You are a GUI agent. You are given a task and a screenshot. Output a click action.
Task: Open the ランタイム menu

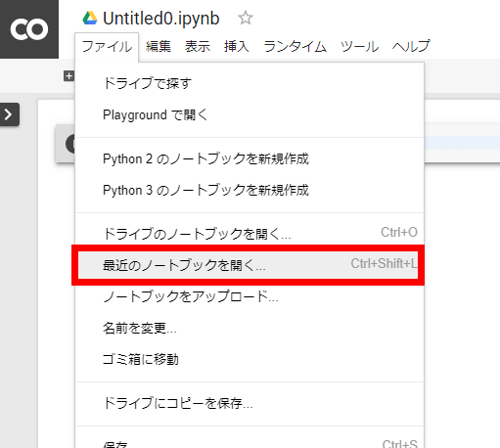pos(295,46)
